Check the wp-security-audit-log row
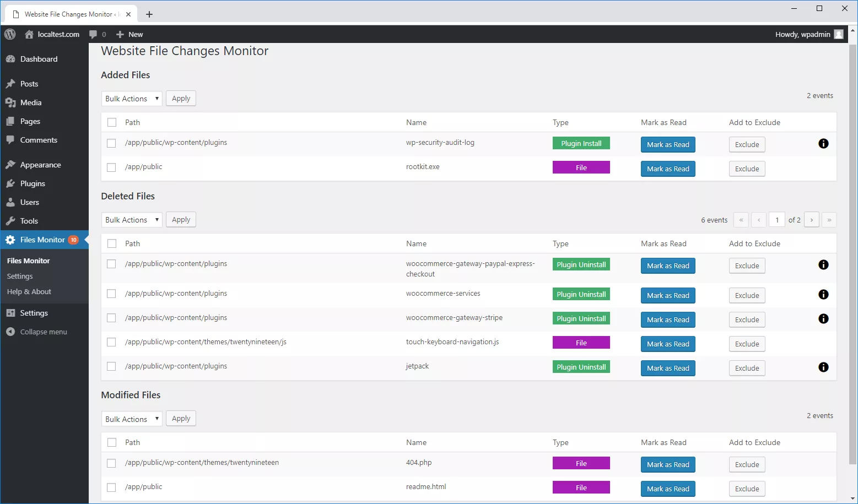The width and height of the screenshot is (858, 504). (x=111, y=143)
